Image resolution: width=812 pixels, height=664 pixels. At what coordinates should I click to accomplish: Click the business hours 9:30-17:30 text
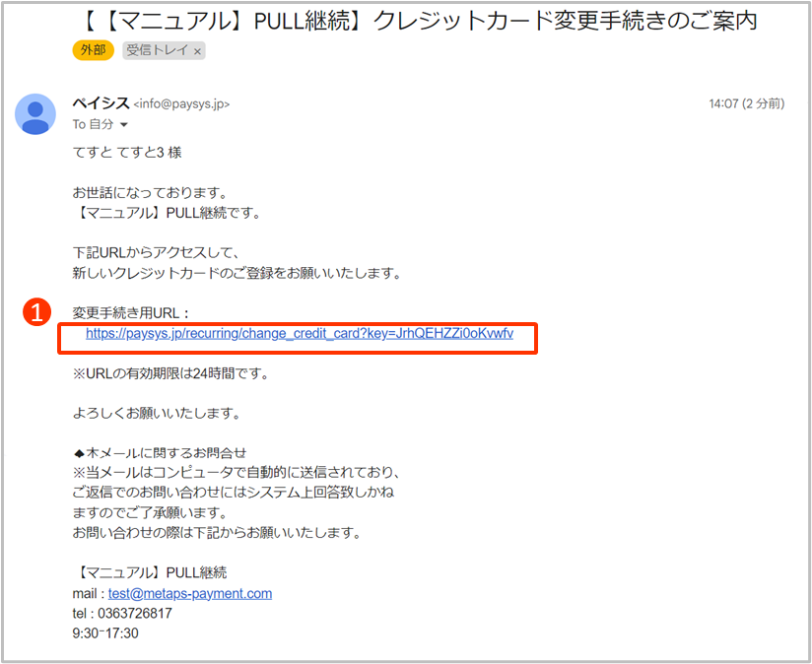(x=105, y=632)
